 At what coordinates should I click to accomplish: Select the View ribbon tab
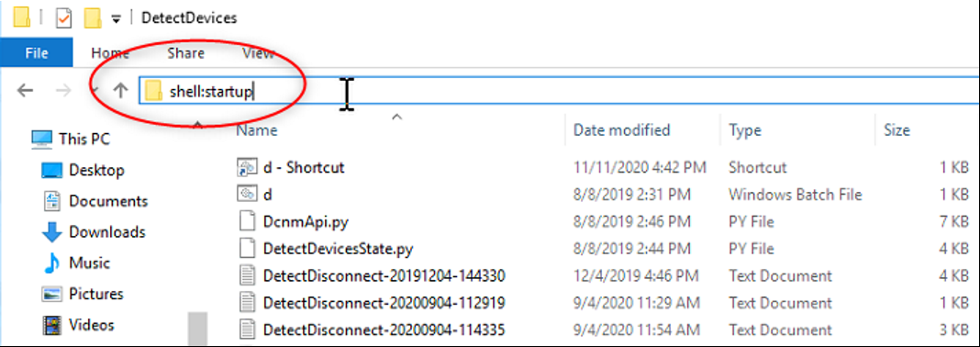coord(258,53)
